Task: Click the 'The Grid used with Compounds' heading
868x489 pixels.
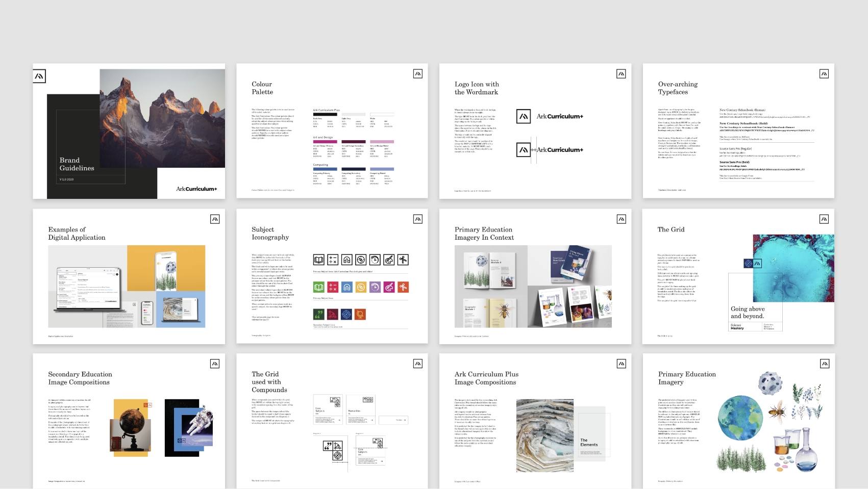Action: coord(269,382)
